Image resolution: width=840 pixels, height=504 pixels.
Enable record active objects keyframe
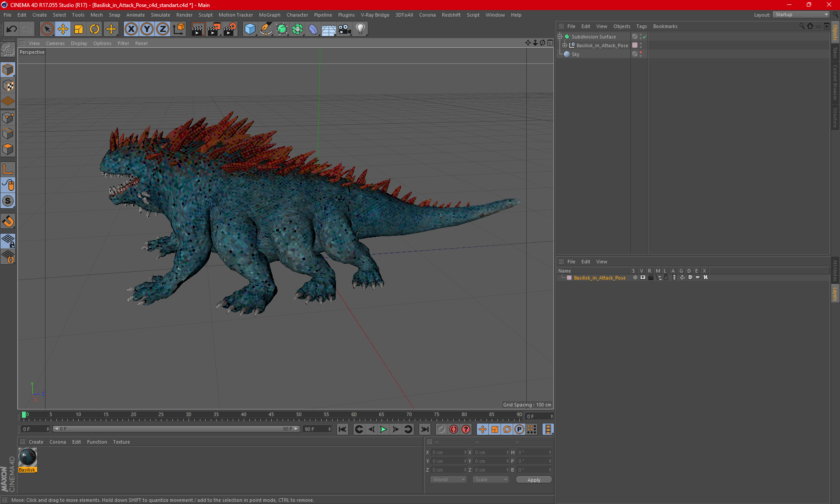pyautogui.click(x=441, y=429)
